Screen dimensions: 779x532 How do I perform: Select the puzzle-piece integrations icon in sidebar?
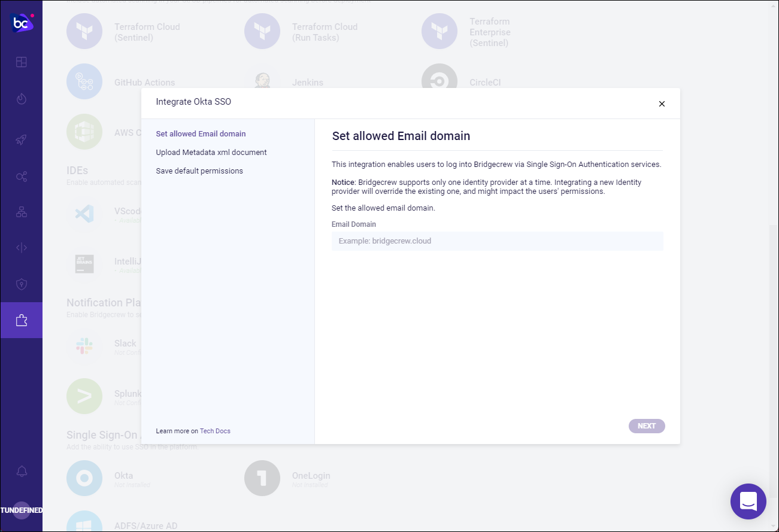[22, 320]
